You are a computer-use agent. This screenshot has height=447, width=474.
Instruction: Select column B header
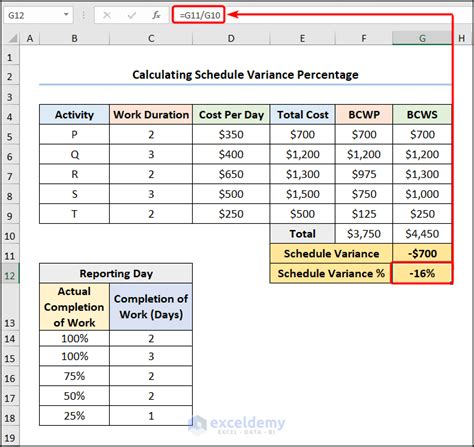[x=74, y=39]
